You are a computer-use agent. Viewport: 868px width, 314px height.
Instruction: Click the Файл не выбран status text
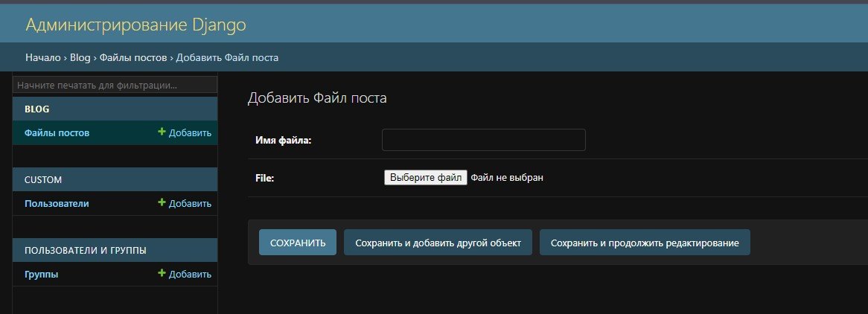pyautogui.click(x=507, y=178)
